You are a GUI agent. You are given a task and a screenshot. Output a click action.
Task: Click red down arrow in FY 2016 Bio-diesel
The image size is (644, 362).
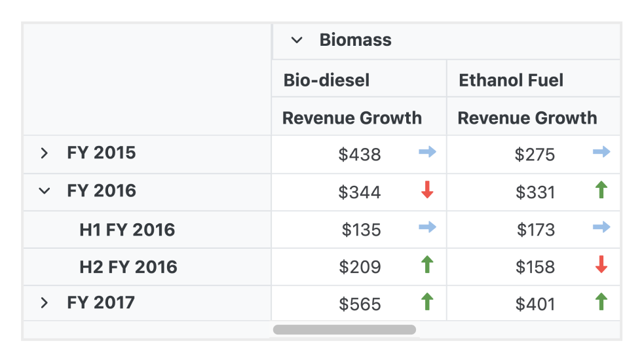427,190
